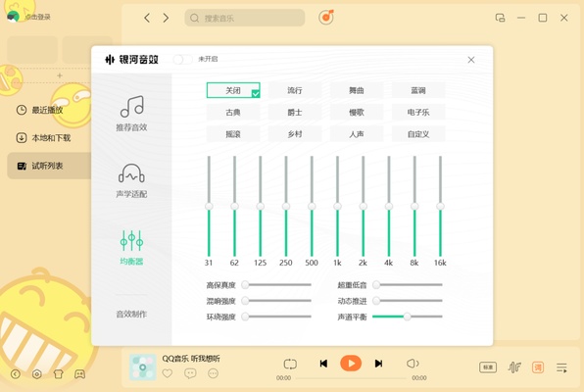Open the skin shirt icon
Screen dimensions: 584x392
[59, 374]
